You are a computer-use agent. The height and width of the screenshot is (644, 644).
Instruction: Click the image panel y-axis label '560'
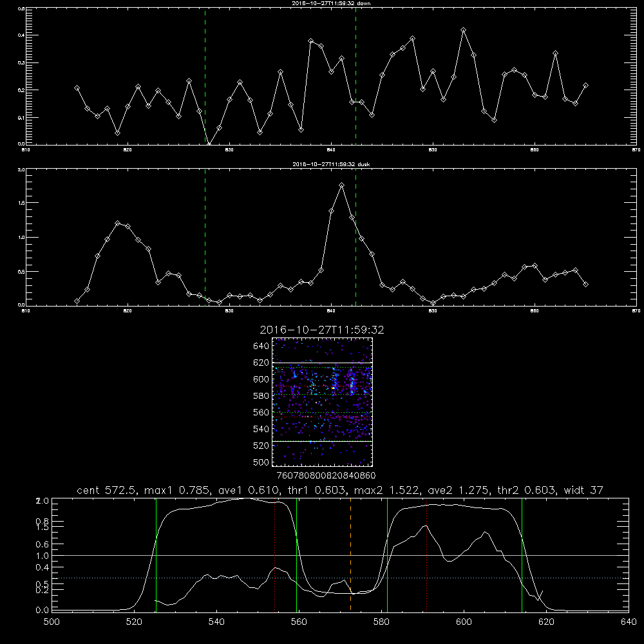261,412
